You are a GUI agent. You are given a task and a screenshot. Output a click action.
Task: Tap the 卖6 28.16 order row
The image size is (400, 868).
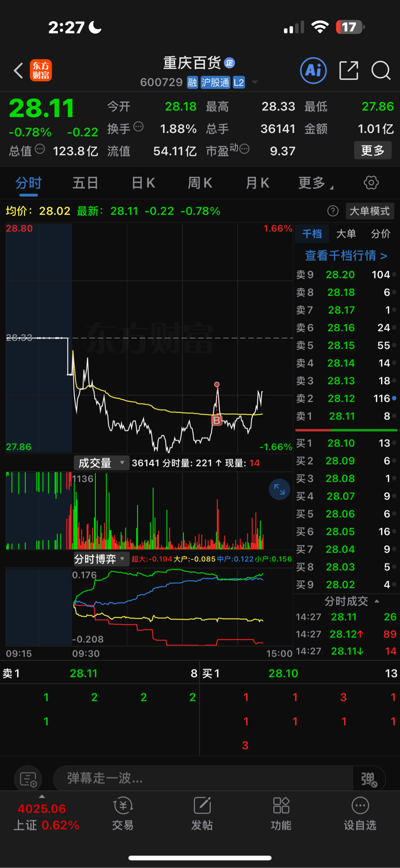point(346,328)
